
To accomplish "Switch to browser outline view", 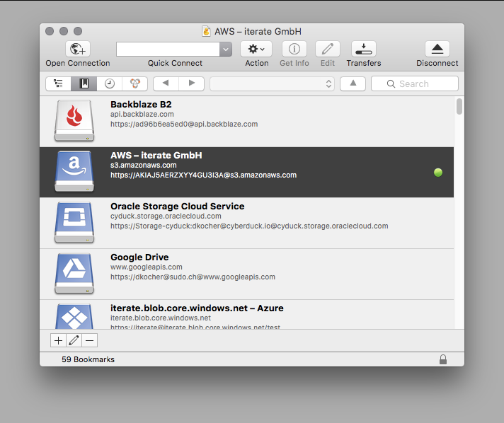I will point(58,83).
